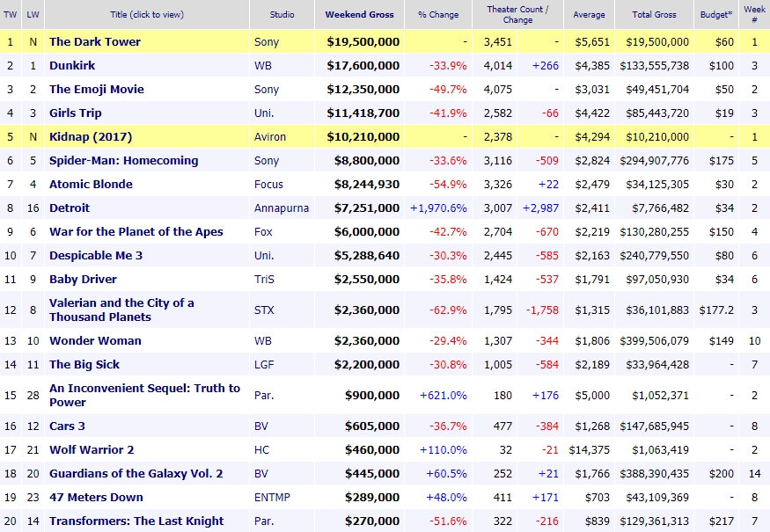Image resolution: width=770 pixels, height=532 pixels.
Task: Select the $11,418,700 weekend gross value
Action: coord(363,113)
